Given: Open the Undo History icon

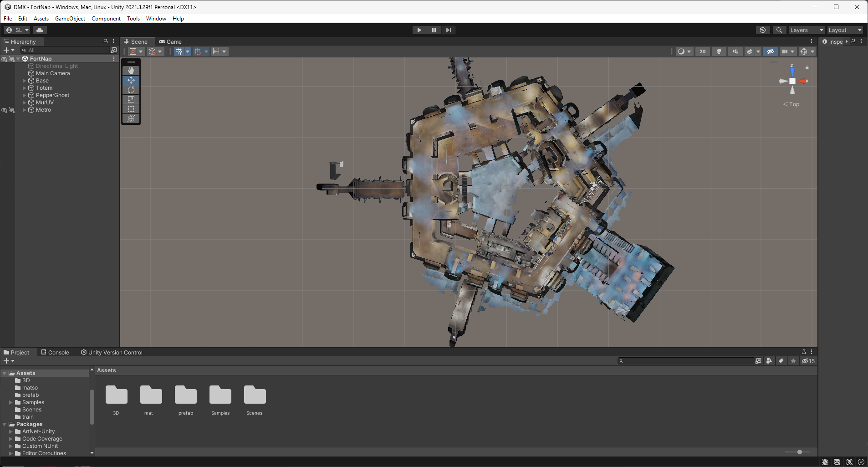Looking at the screenshot, I should click(x=763, y=30).
